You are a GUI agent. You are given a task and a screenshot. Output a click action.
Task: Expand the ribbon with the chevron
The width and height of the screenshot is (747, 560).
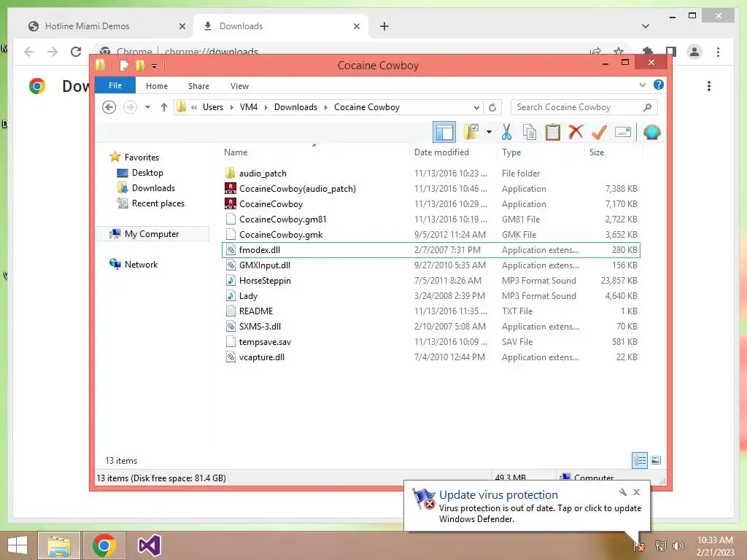642,85
